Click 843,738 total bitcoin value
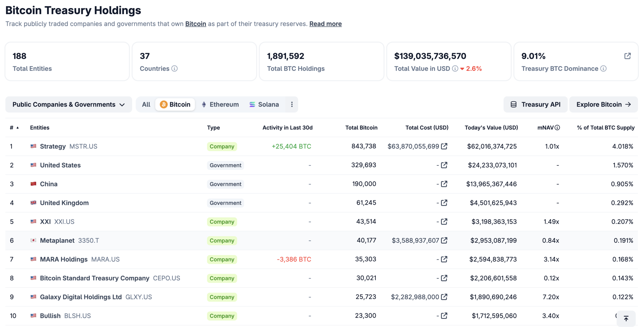Viewport: 644px width, 327px height. click(x=364, y=146)
